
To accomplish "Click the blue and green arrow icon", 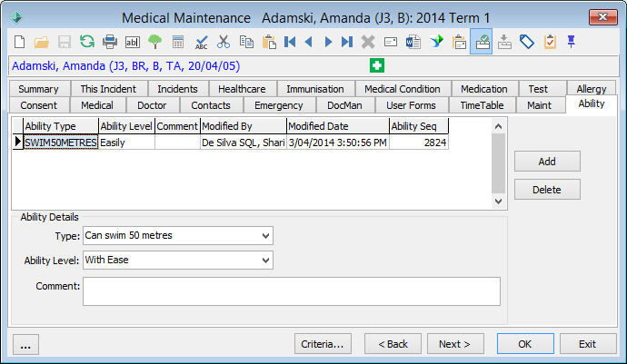I will coord(437,41).
